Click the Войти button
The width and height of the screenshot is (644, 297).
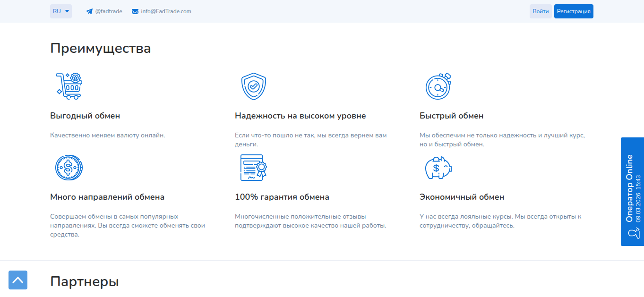pyautogui.click(x=541, y=11)
